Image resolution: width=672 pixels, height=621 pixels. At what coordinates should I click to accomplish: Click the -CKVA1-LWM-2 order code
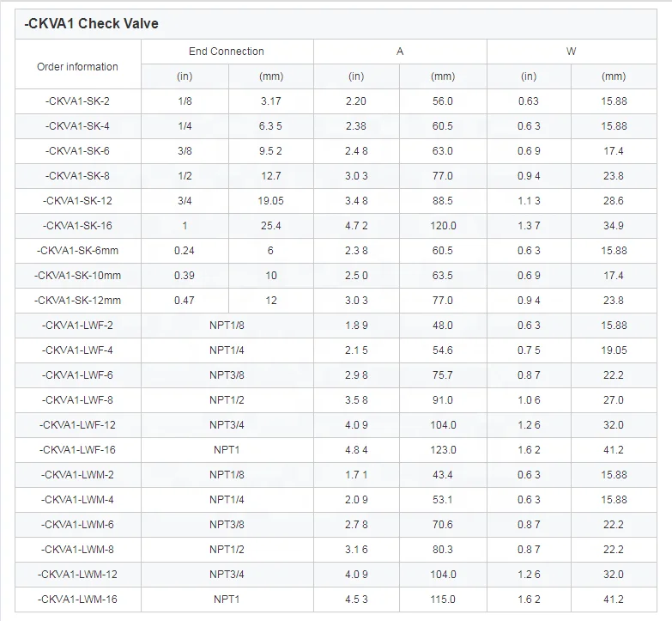pos(77,475)
